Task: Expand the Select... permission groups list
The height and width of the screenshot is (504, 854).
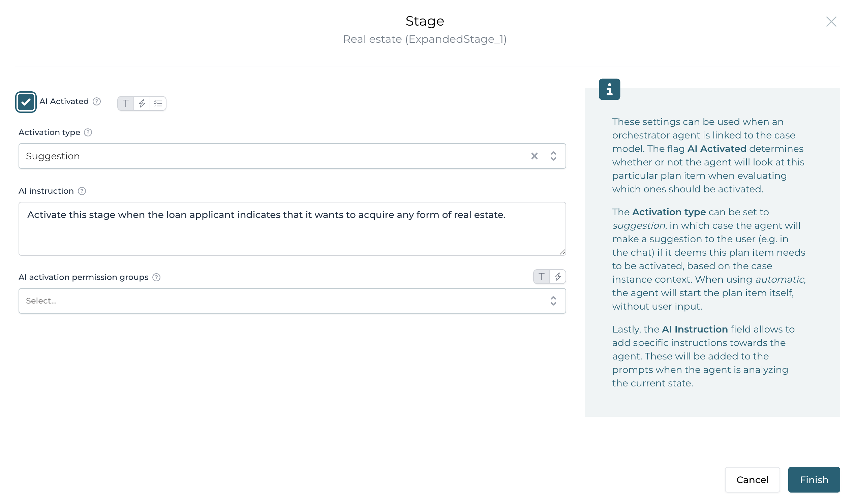Action: [553, 301]
